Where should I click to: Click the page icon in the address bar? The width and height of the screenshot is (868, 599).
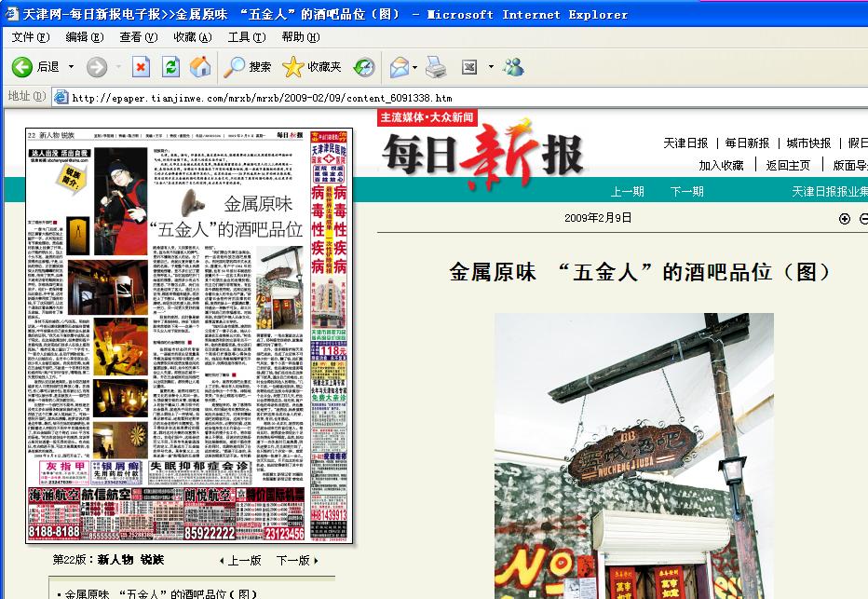(x=61, y=98)
